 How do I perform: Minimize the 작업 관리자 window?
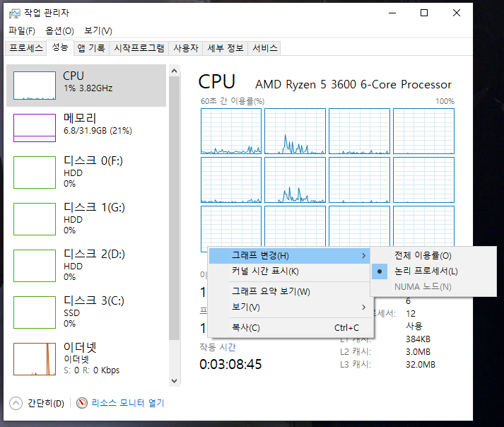[x=392, y=13]
